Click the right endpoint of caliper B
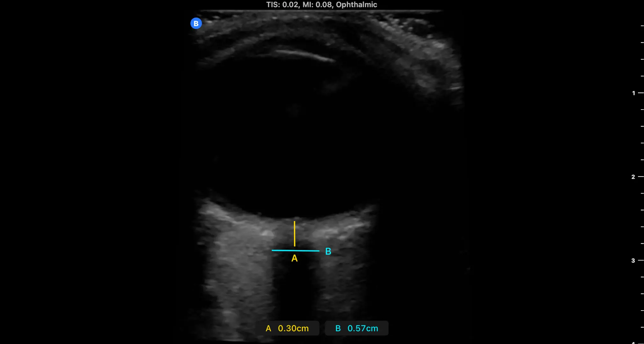The image size is (644, 344). pyautogui.click(x=319, y=251)
